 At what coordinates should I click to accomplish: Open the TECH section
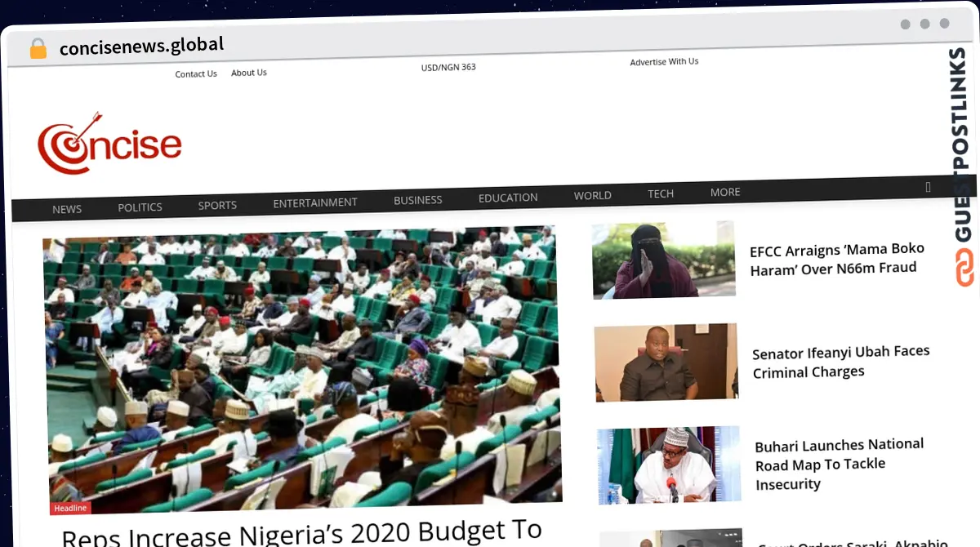click(x=660, y=193)
